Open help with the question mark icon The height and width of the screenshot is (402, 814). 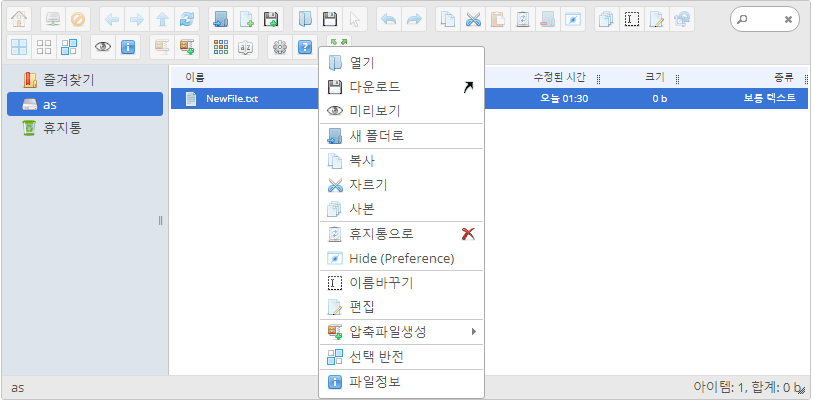pos(305,47)
